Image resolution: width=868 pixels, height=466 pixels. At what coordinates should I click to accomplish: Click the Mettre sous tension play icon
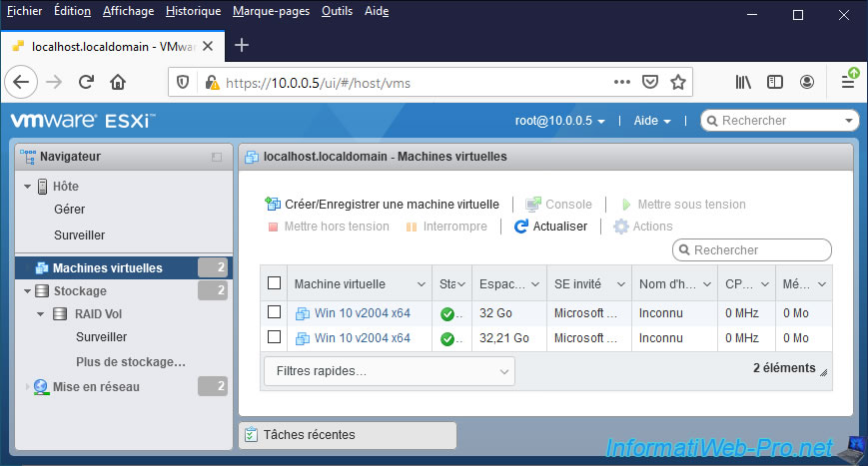[x=626, y=205]
